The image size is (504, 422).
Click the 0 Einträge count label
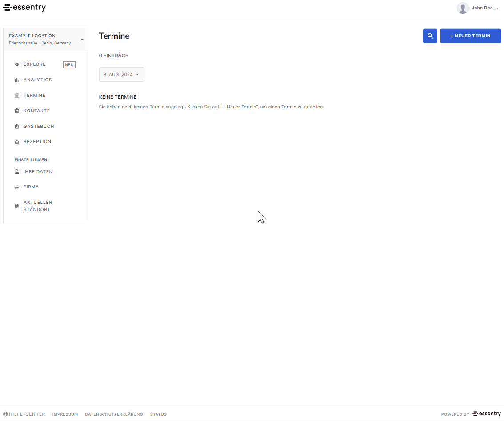click(x=113, y=56)
